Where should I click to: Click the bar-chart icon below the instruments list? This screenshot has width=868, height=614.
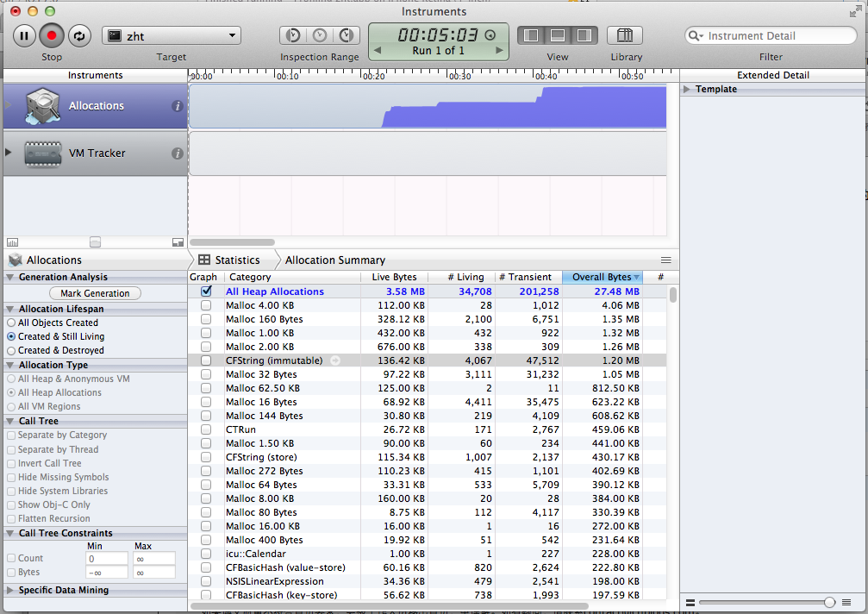tap(12, 242)
